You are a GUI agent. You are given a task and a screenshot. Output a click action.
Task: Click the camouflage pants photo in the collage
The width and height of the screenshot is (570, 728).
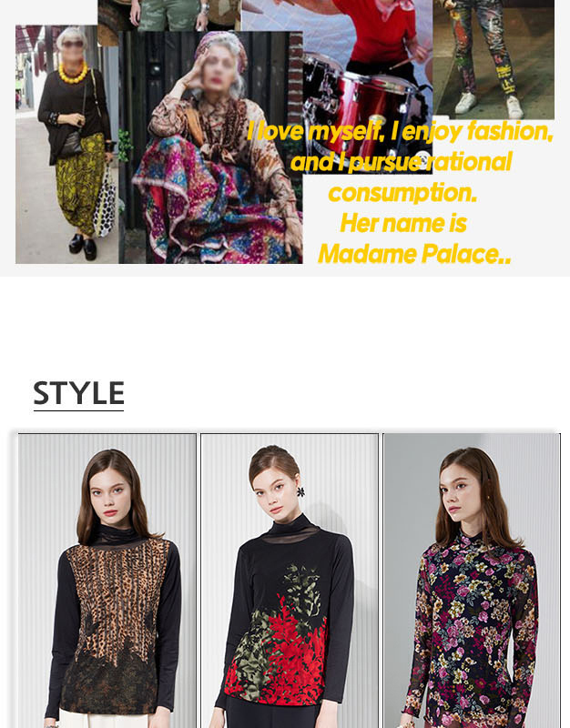click(x=169, y=15)
